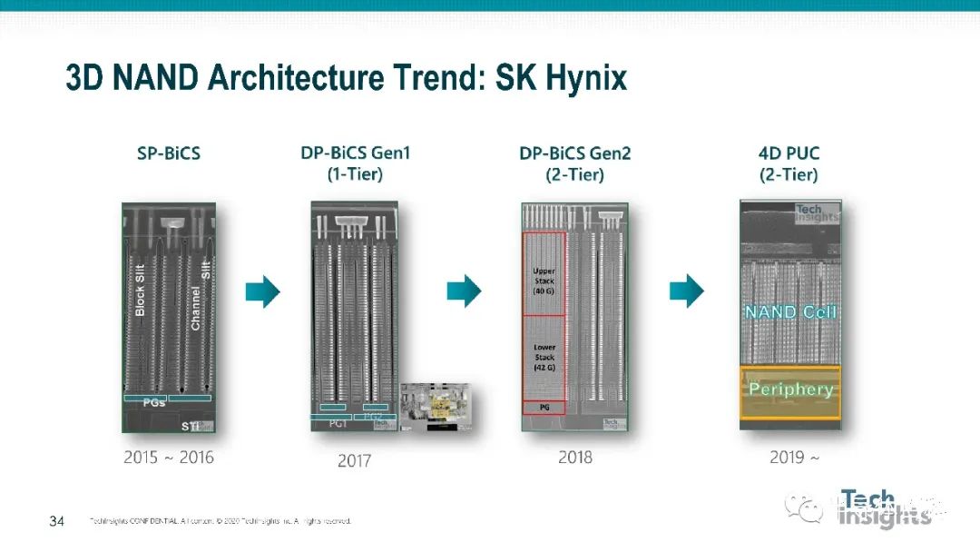Click the 'Block Slit' vertical label

pyautogui.click(x=140, y=290)
